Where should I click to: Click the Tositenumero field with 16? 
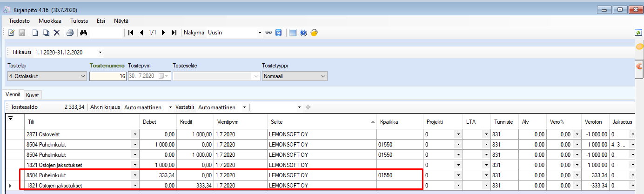tap(107, 76)
